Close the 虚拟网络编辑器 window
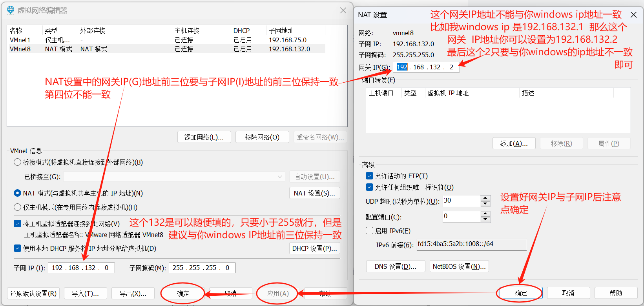Image resolution: width=644 pixels, height=306 pixels. 343,11
